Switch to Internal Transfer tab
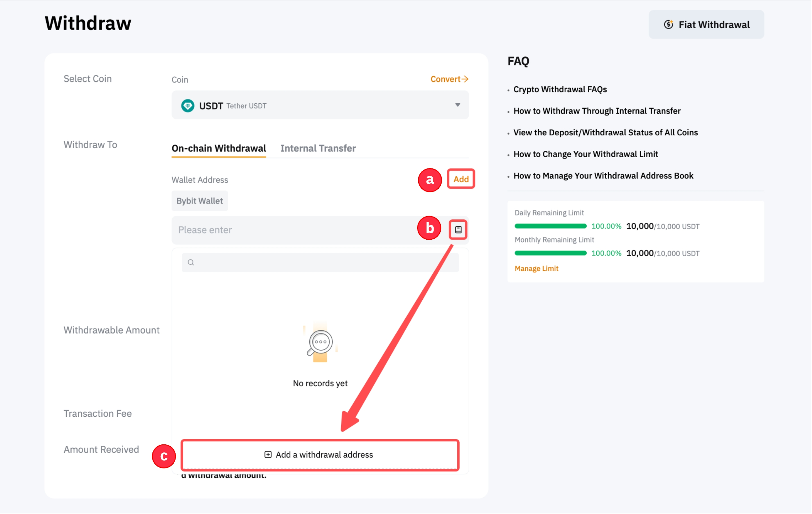Screen dimensions: 812x514 (318, 148)
